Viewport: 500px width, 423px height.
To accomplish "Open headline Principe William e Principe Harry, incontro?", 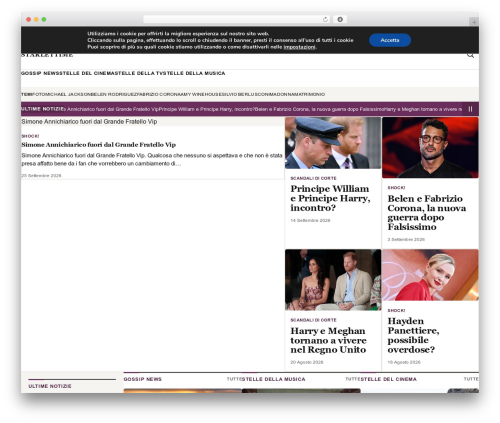I will (x=330, y=198).
